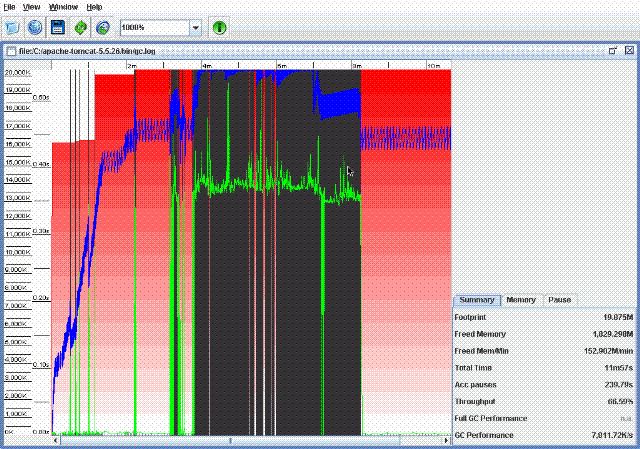This screenshot has height=449, width=640.
Task: Click the Full GC Performance label
Action: coord(491,419)
